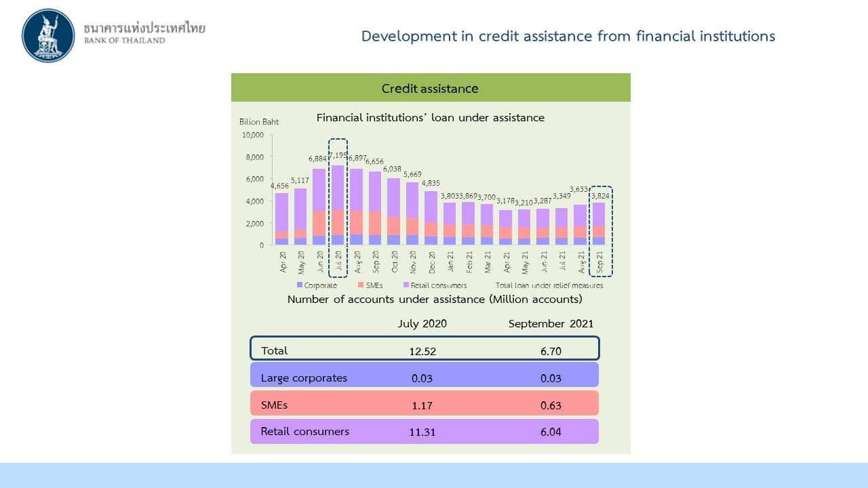Click the green 'Credit assistance' header
This screenshot has width=868, height=488.
(431, 87)
